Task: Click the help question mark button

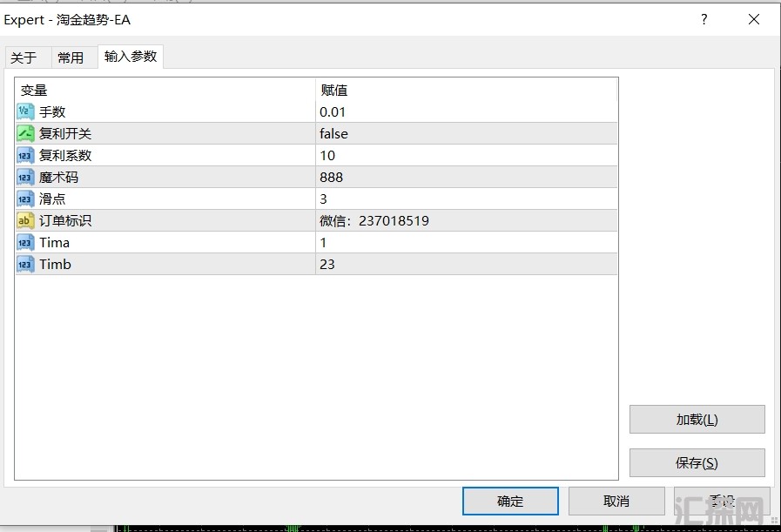Action: 704,20
